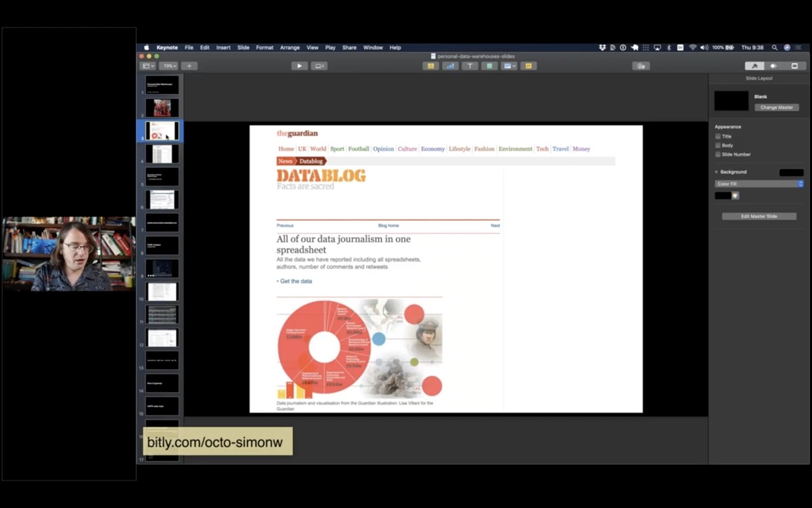Add a new slide with plus button

pos(189,66)
